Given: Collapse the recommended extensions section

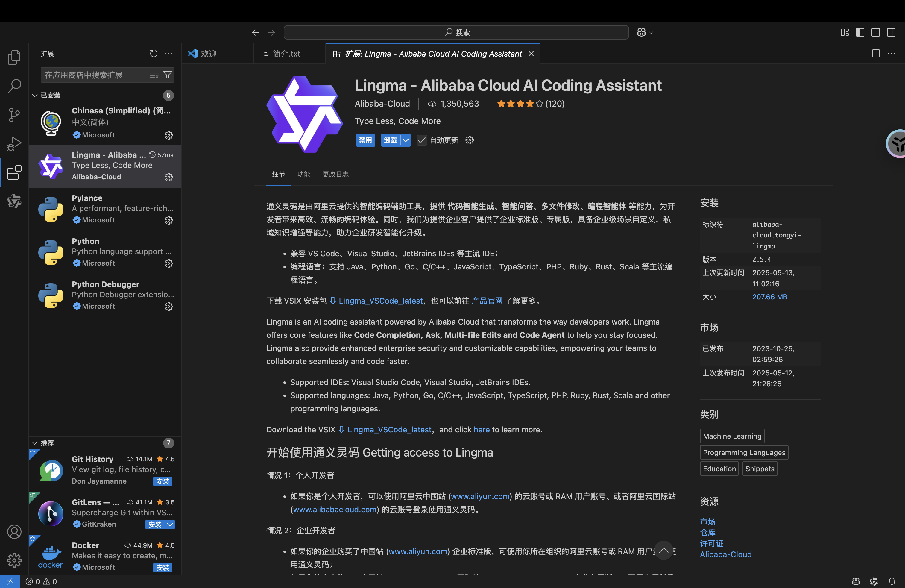Looking at the screenshot, I should pos(35,443).
